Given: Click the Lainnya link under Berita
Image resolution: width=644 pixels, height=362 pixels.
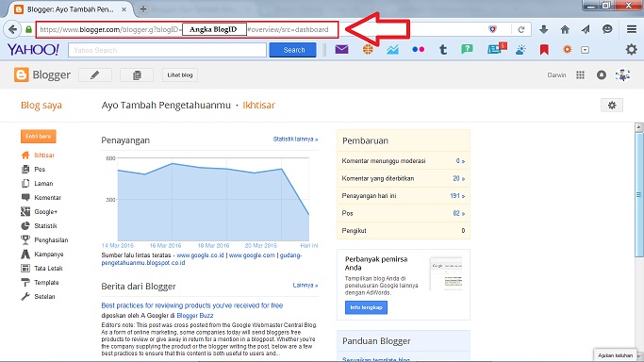Looking at the screenshot, I should 305,285.
